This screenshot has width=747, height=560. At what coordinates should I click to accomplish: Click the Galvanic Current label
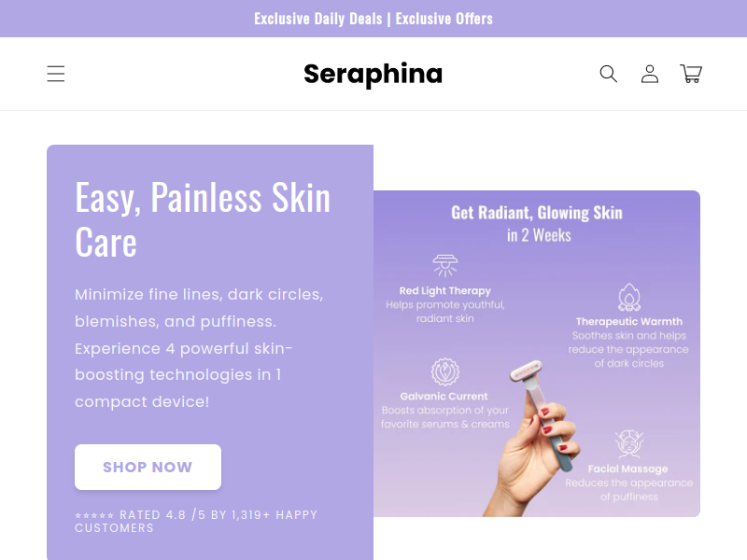444,396
